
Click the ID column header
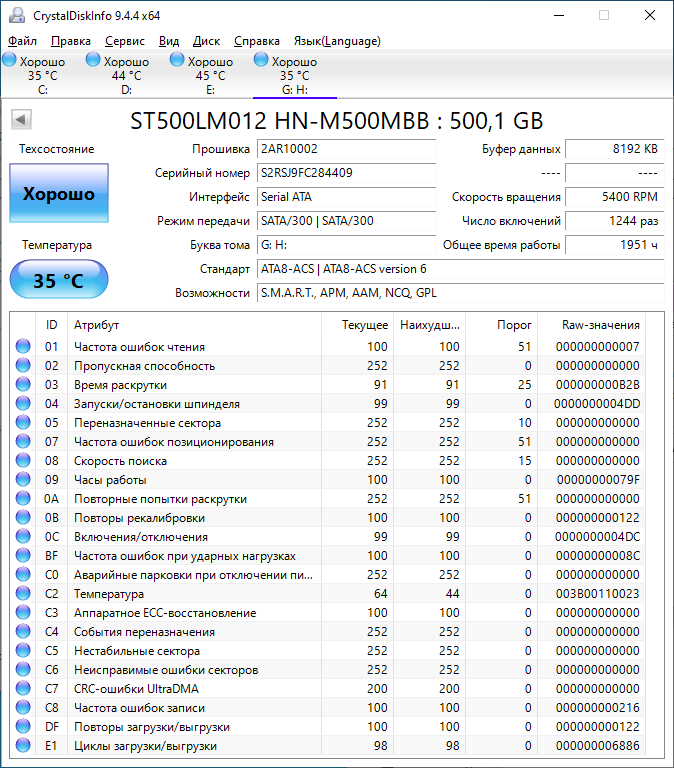point(51,325)
